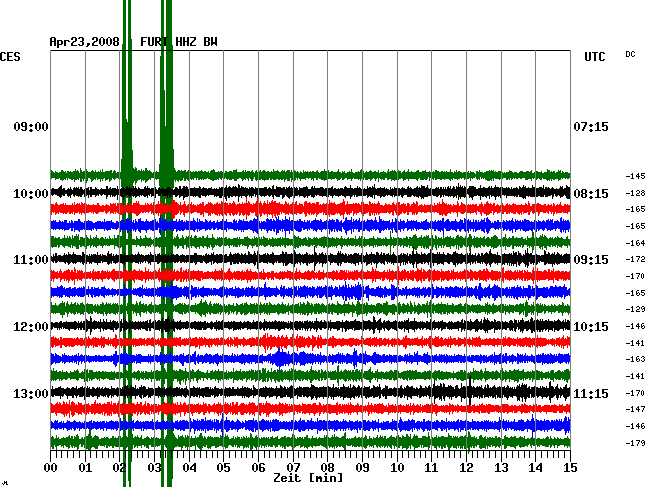The height and width of the screenshot is (494, 650).
Task: Click DC value '-146' beside the 10:15 label
Action: click(x=635, y=326)
